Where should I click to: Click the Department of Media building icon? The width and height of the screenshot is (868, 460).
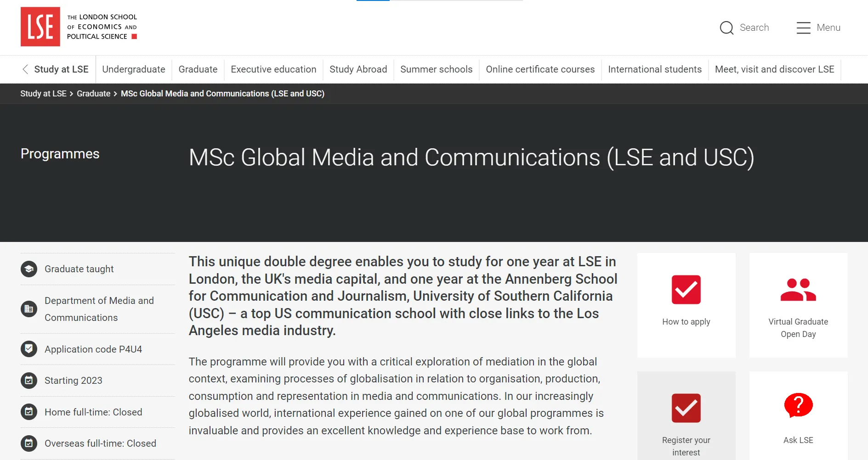[29, 309]
